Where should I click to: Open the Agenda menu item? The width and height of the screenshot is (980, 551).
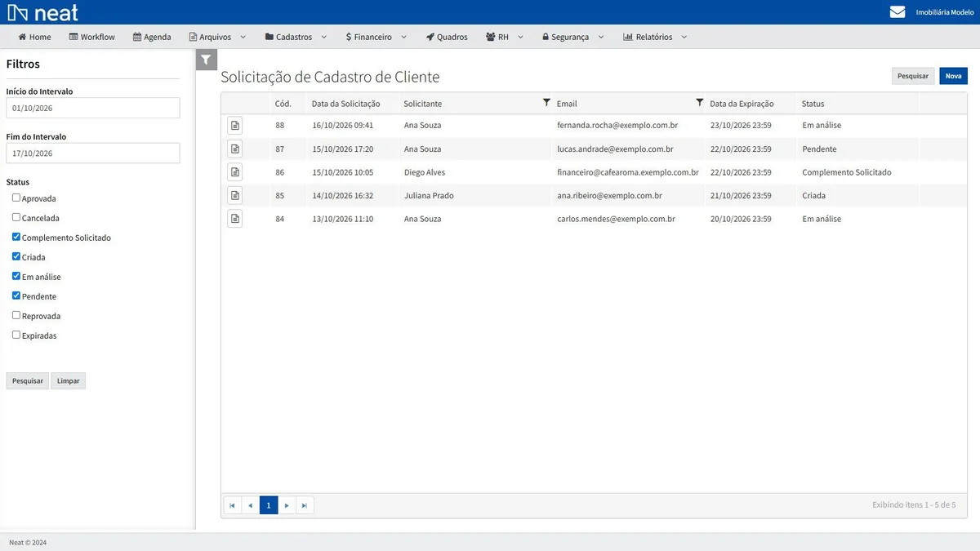point(152,37)
